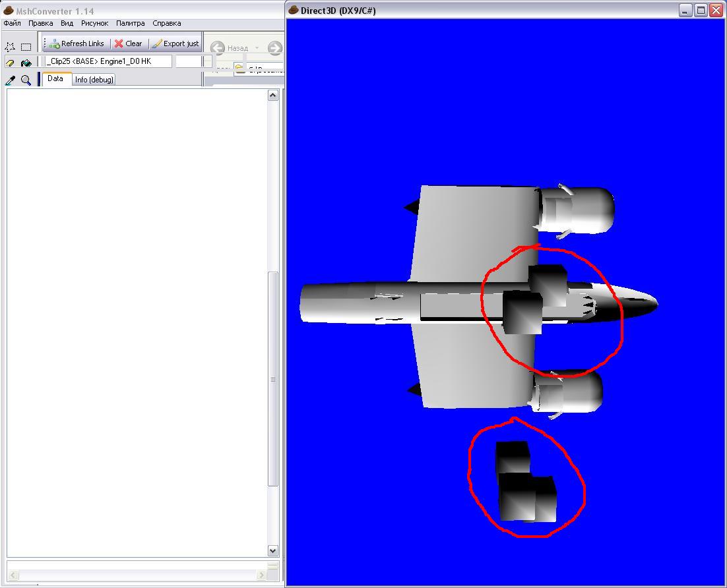Select the magnifier zoom tool
727x588 pixels.
coord(26,80)
